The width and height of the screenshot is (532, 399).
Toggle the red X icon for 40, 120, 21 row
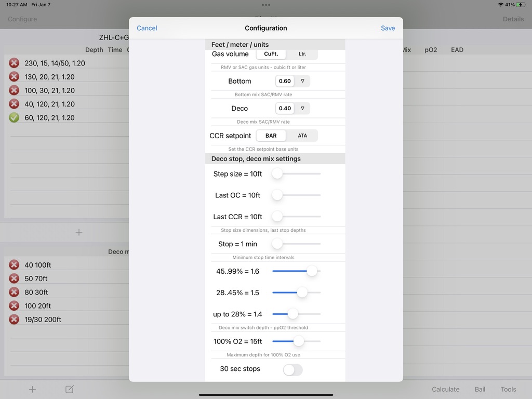click(x=14, y=104)
